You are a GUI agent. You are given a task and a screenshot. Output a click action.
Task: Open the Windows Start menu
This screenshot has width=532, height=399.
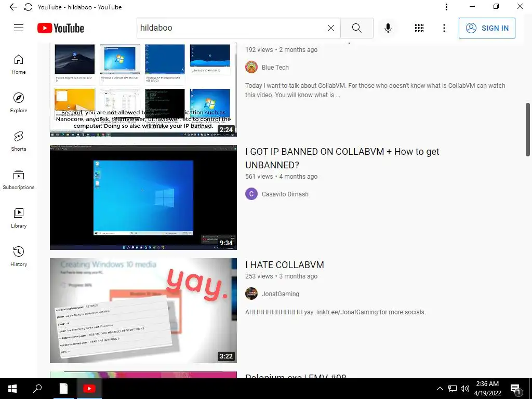(x=12, y=389)
